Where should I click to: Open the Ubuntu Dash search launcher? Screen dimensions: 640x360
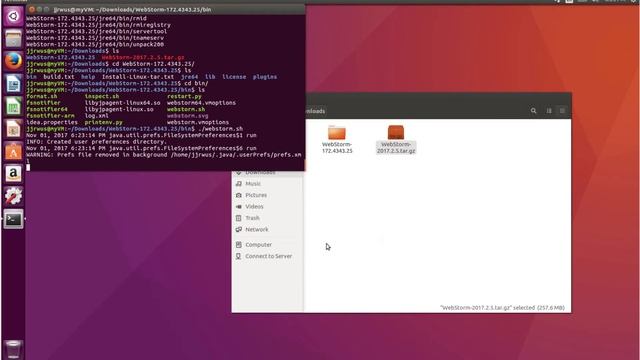(13, 16)
